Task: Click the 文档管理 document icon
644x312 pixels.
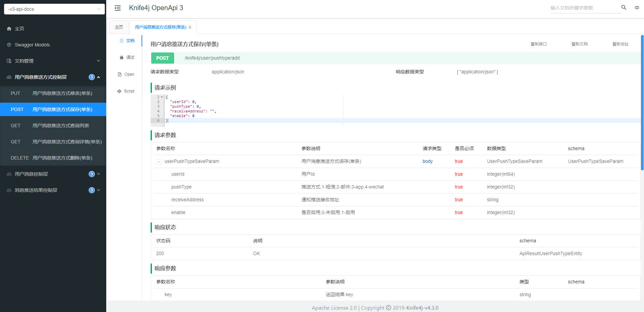Action: (x=9, y=61)
